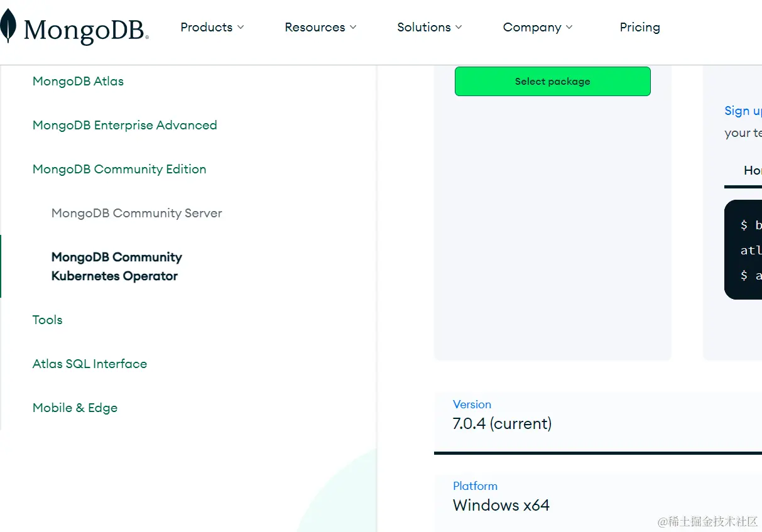This screenshot has height=532, width=762.
Task: Select MongoDB Enterprise Advanced sidebar link
Action: pyautogui.click(x=124, y=125)
